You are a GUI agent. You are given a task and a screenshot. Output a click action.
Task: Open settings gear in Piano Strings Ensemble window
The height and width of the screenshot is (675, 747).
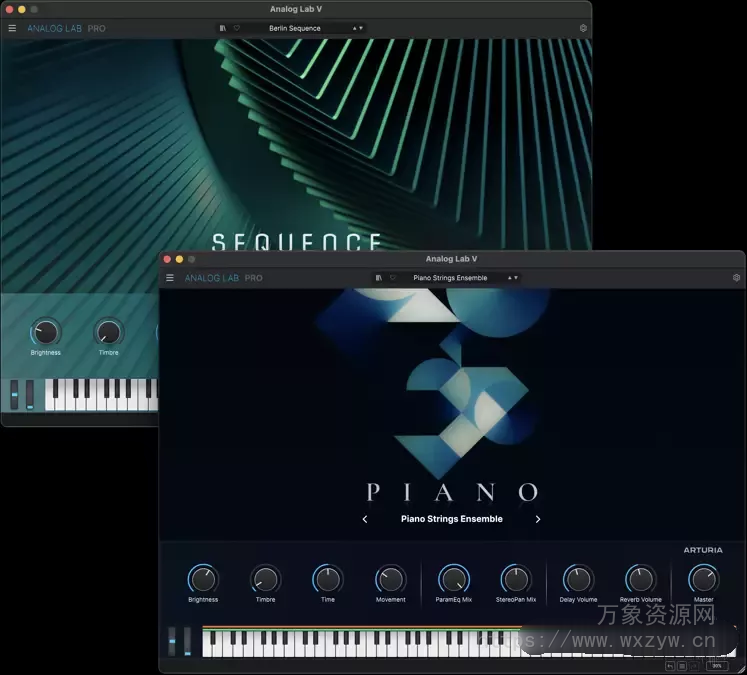coord(736,277)
